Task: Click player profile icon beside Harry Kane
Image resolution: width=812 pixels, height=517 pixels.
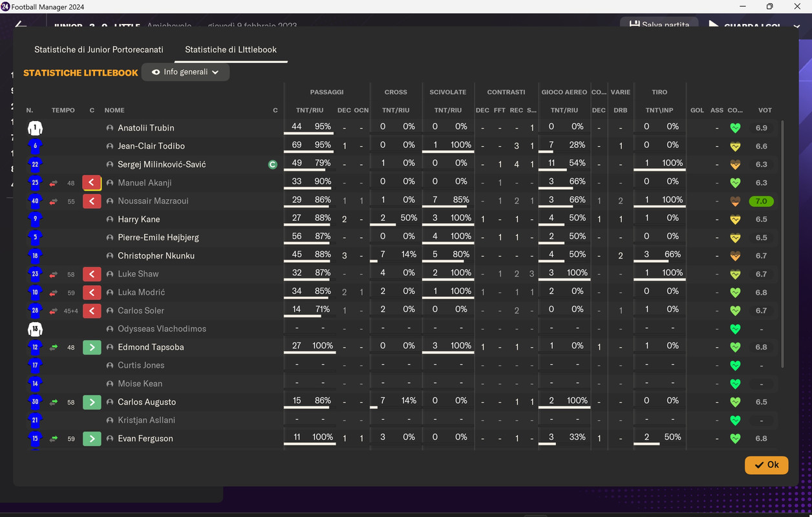Action: pyautogui.click(x=110, y=219)
